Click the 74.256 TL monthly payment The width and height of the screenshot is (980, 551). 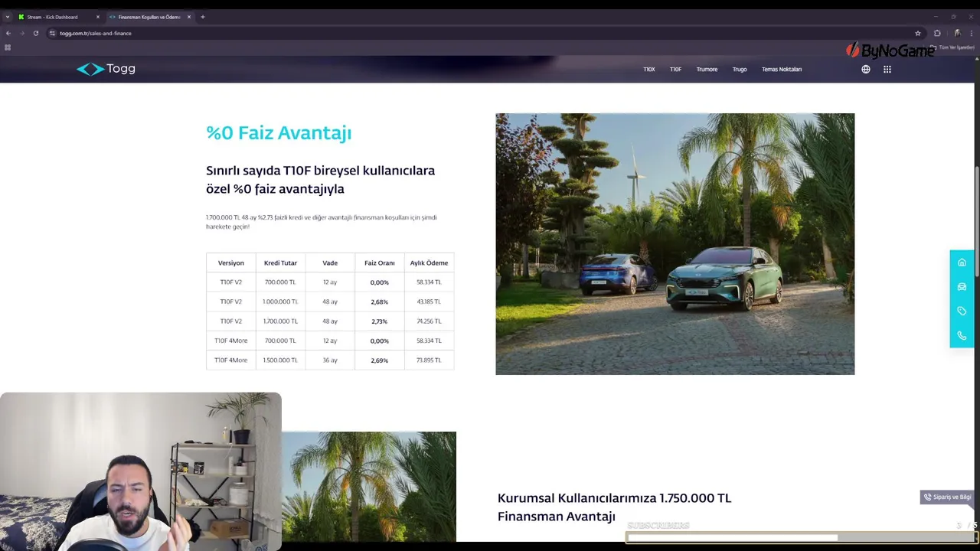[429, 321]
